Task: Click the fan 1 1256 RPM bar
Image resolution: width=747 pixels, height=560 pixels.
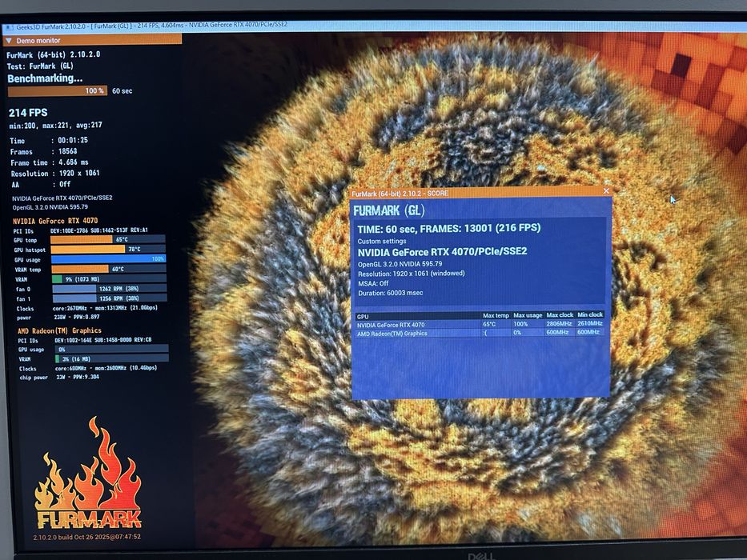Action: (x=110, y=298)
